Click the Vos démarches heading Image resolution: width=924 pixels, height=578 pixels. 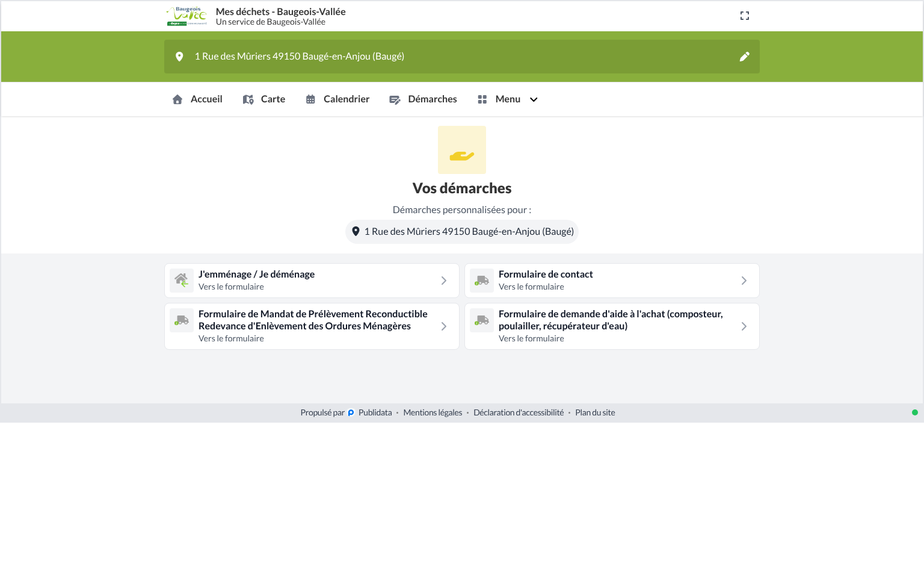click(462, 188)
